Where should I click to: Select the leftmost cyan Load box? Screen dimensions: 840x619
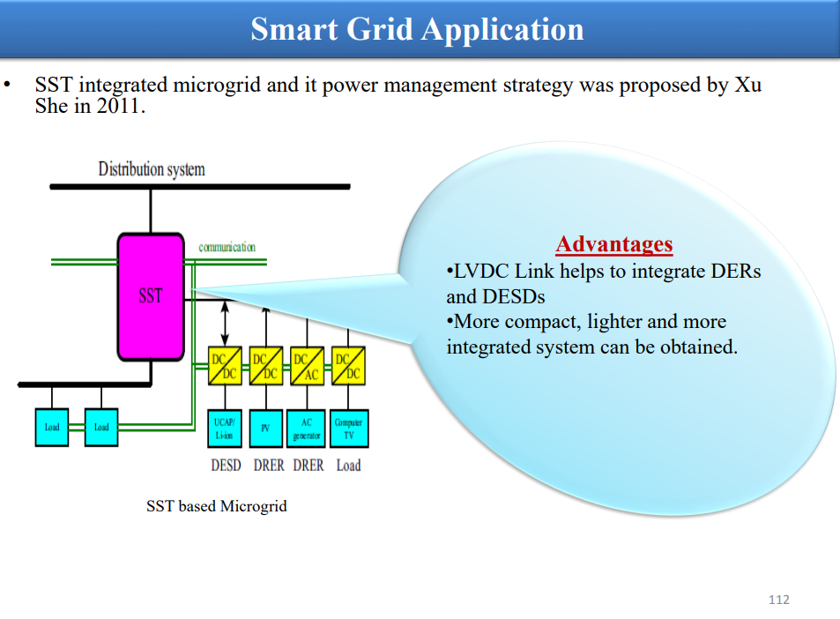(x=52, y=427)
